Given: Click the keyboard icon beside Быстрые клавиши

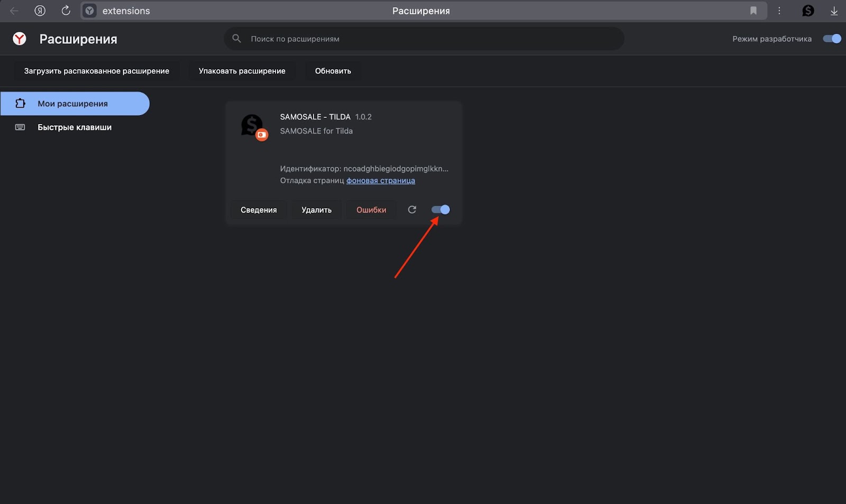Looking at the screenshot, I should click(20, 127).
